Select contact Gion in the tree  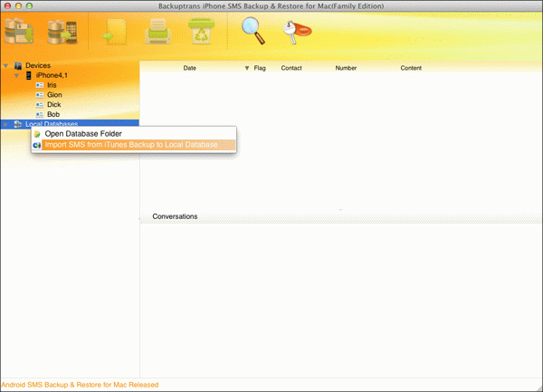54,94
